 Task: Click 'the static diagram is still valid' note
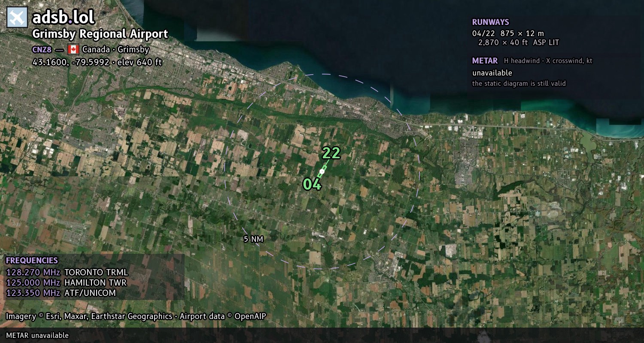(x=519, y=83)
